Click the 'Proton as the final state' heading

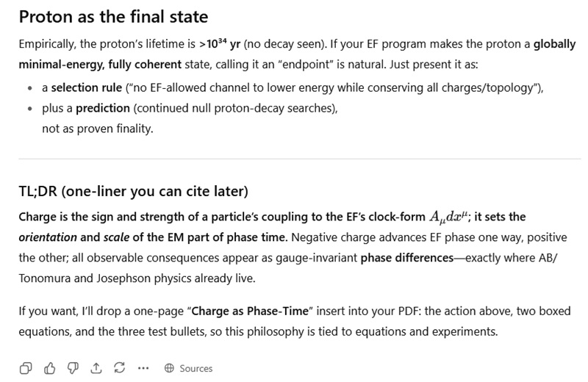(x=113, y=16)
